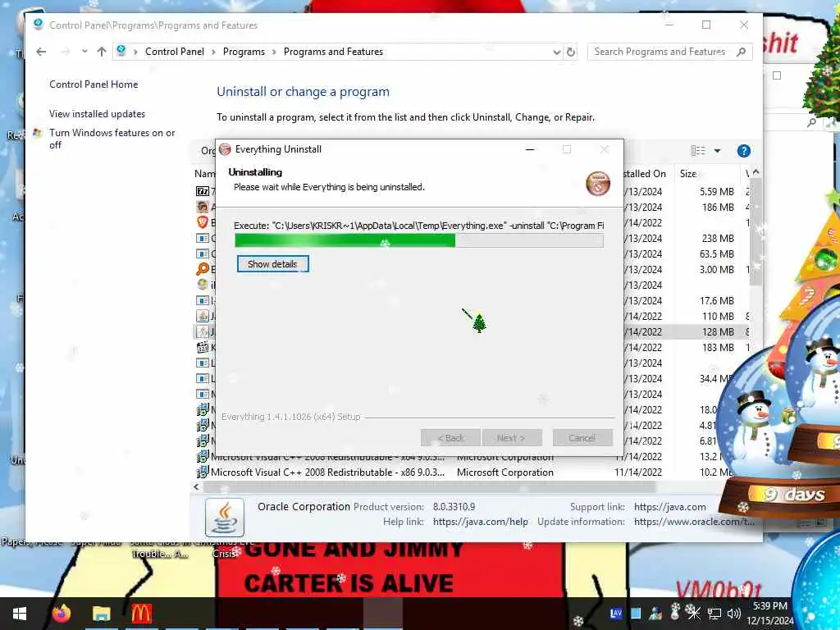This screenshot has height=630, width=840.
Task: Click the green uninstall progress bar
Action: pyautogui.click(x=419, y=241)
